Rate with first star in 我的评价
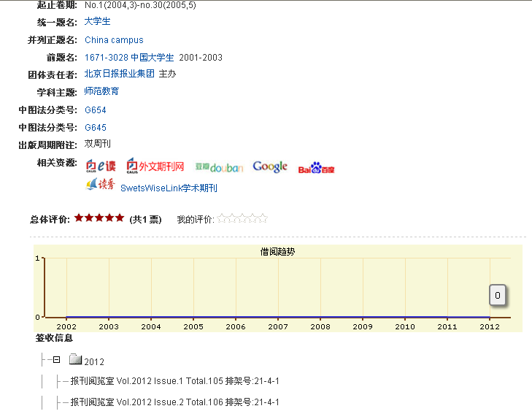 pos(222,218)
